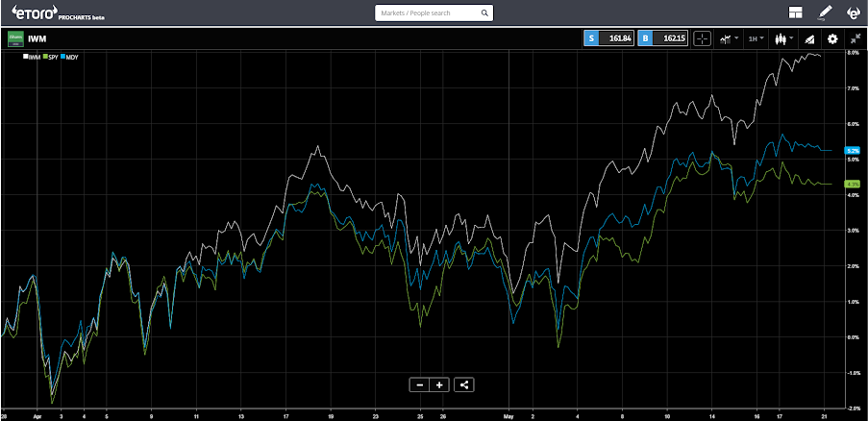Click the 6.0% axis label
The width and height of the screenshot is (868, 421).
tap(853, 123)
